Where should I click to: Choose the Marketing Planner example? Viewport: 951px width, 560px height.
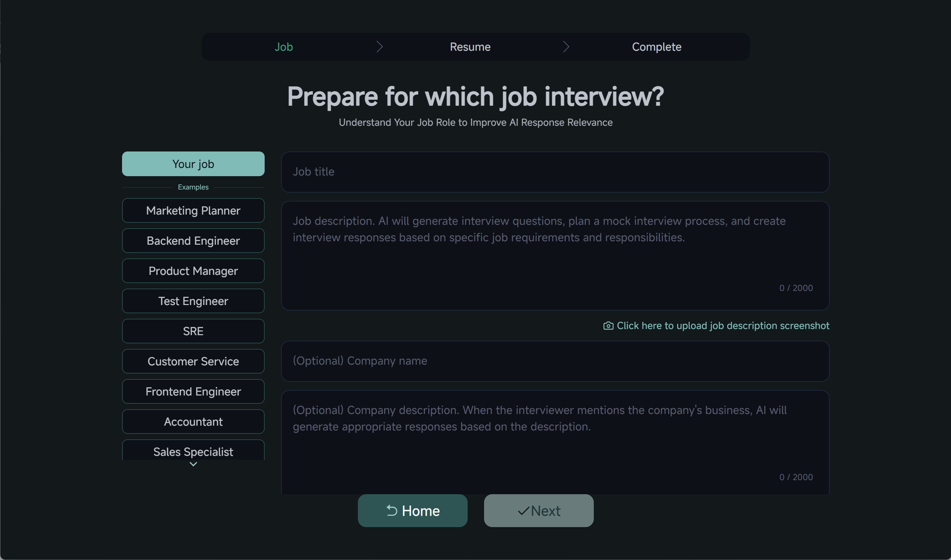193,210
